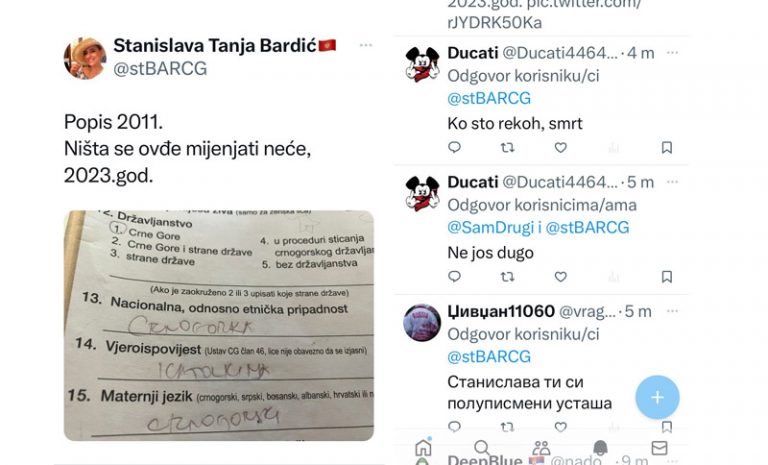Screen dimensions: 768x465
Task: Like the "Ne jos dugo" reply
Action: [560, 277]
